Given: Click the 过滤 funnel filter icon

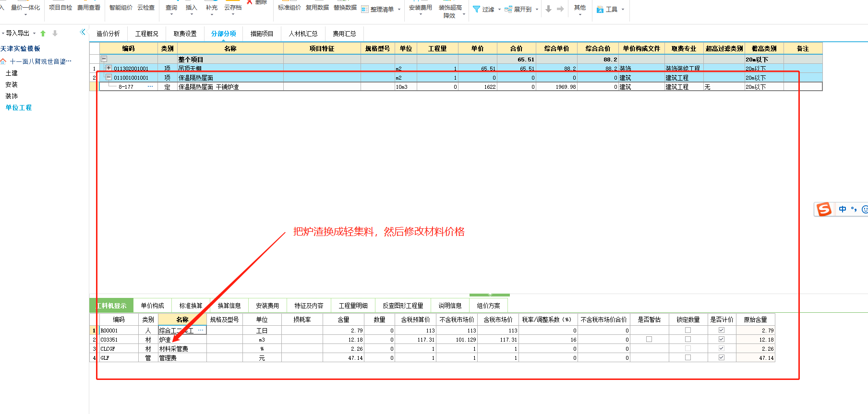Looking at the screenshot, I should point(476,9).
